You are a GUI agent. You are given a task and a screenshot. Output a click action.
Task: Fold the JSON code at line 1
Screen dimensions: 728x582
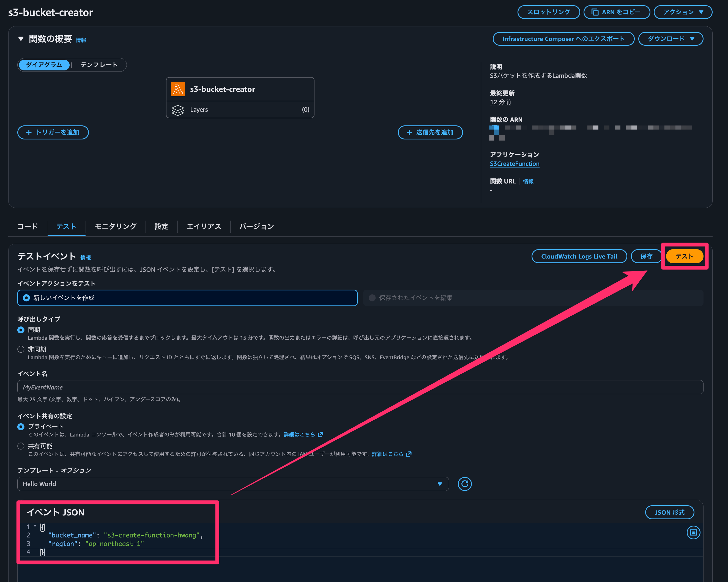click(35, 526)
